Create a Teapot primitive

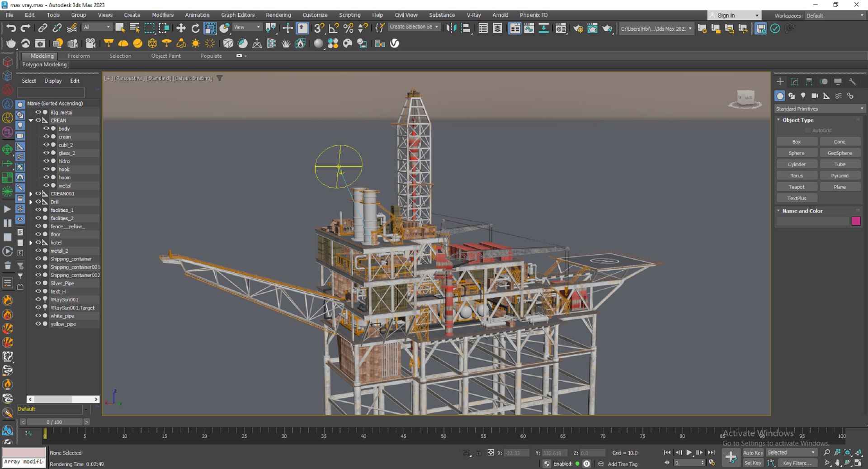click(797, 187)
